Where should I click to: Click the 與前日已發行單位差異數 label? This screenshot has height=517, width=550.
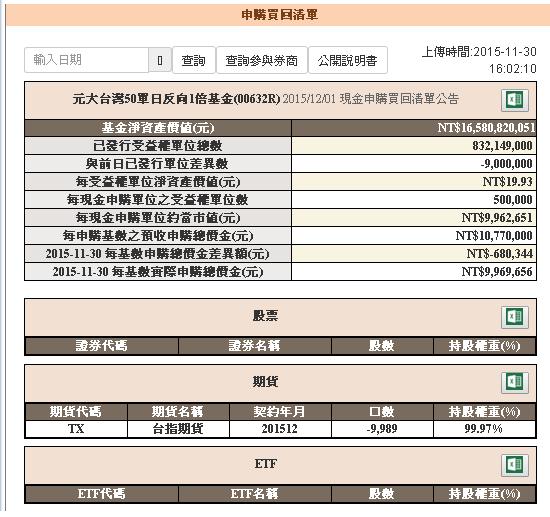tap(157, 164)
